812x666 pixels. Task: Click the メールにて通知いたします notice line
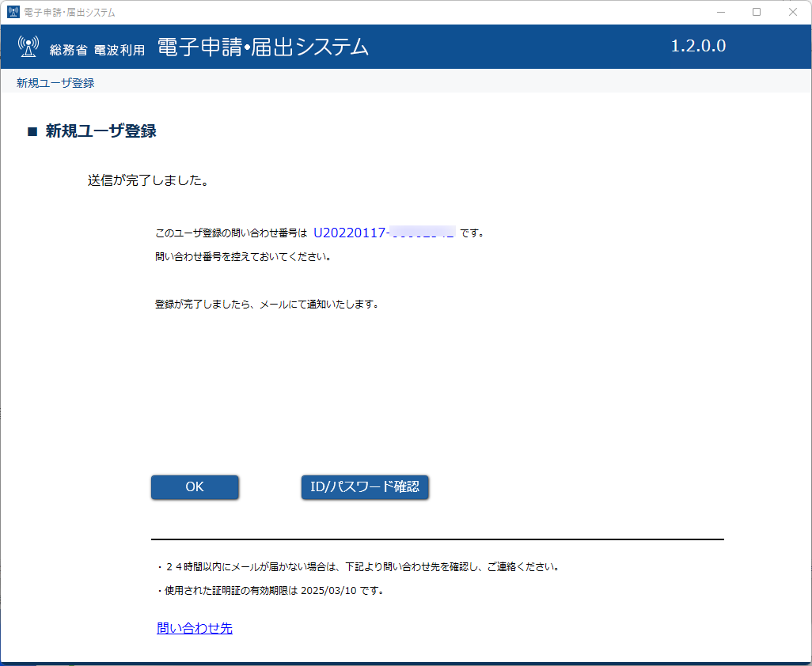(267, 305)
